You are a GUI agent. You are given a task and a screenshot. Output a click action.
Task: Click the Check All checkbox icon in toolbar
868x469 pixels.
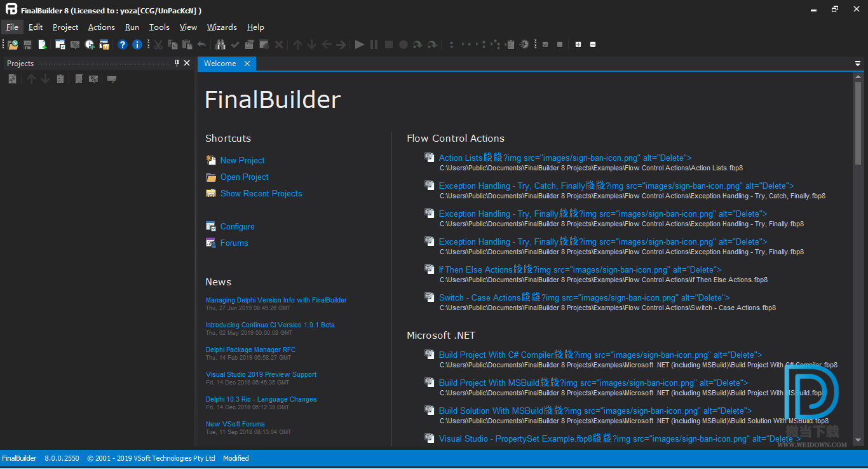click(x=545, y=44)
